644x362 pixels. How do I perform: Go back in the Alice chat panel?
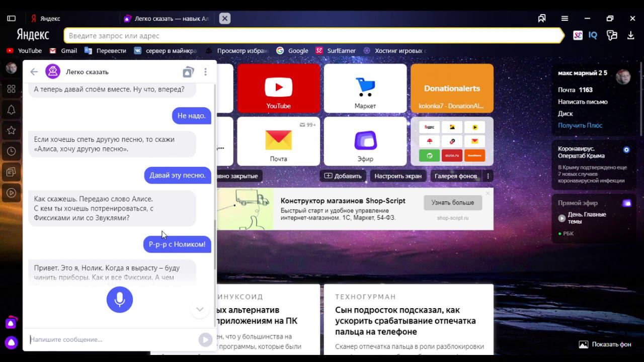click(x=34, y=72)
